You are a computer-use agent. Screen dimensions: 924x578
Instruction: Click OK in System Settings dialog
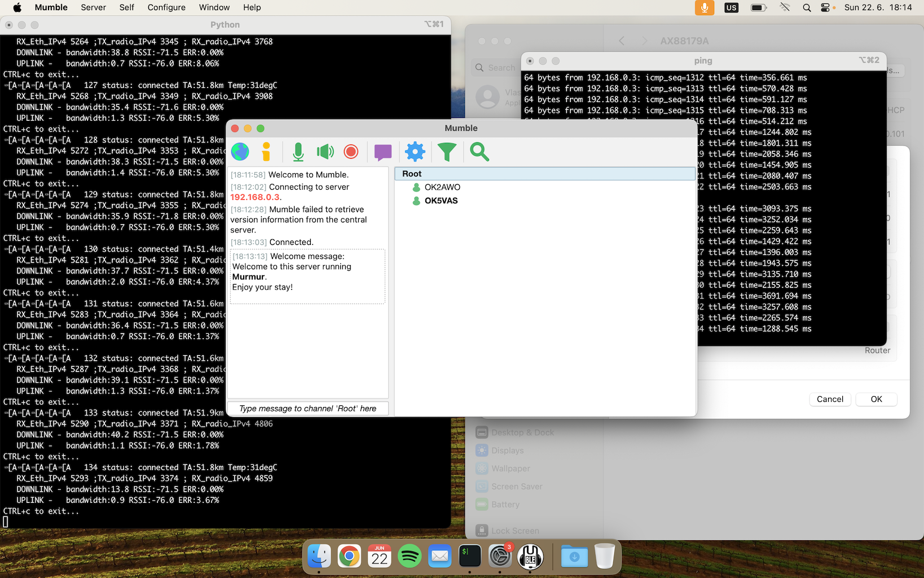point(876,399)
